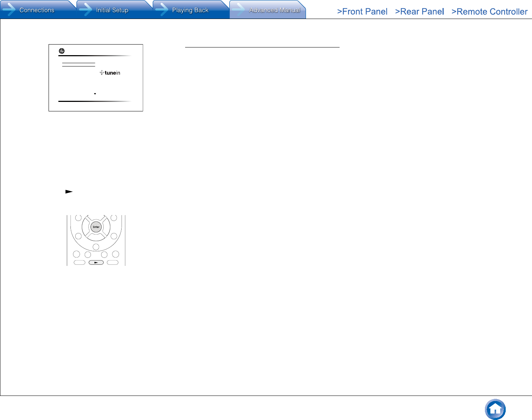This screenshot has width=532, height=420.
Task: Click the play arrow symbol above the remote
Action: click(x=69, y=191)
